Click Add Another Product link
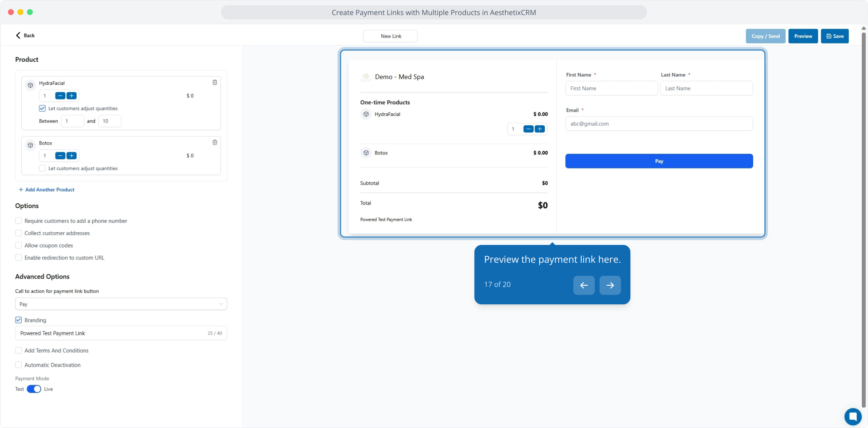Viewport: 868px width, 428px height. click(x=47, y=189)
